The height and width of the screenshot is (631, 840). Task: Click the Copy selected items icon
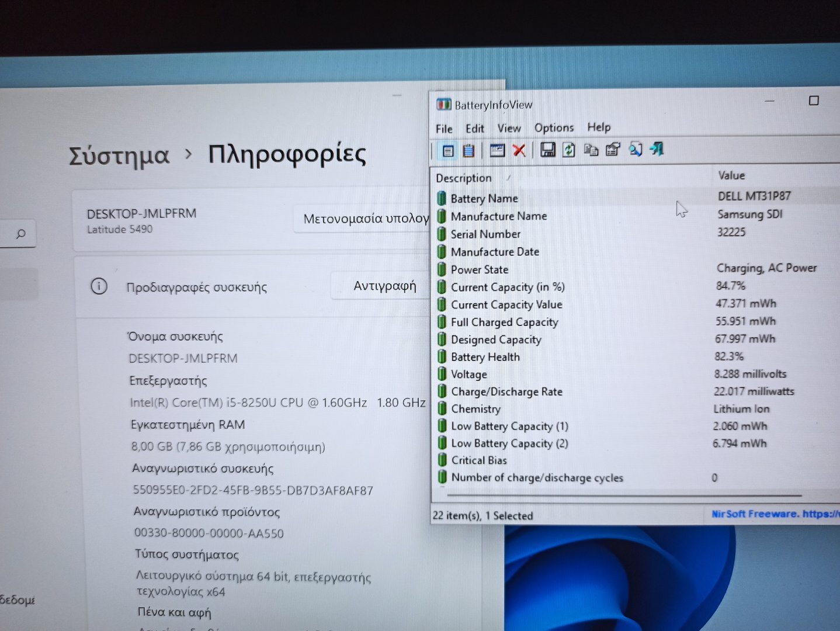pyautogui.click(x=591, y=150)
